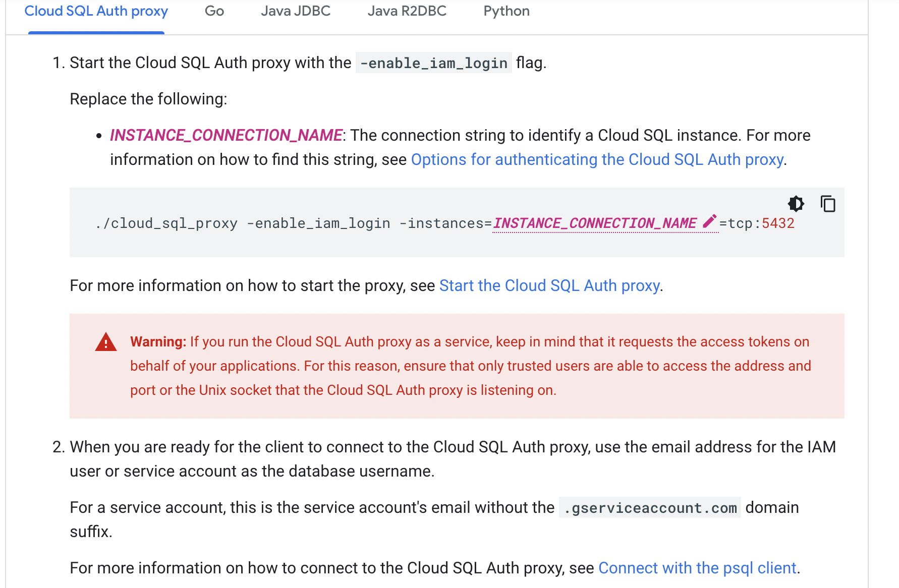Switch to the Python tab

tap(506, 11)
